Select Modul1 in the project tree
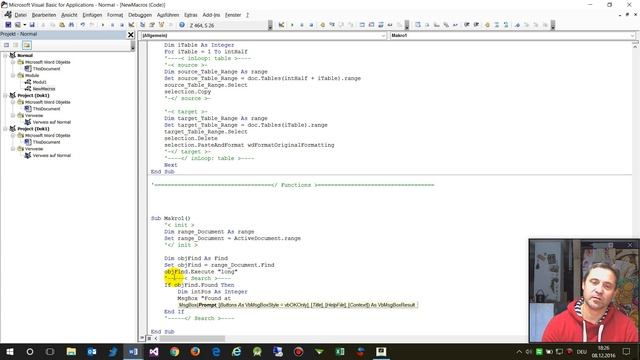Image resolution: width=640 pixels, height=360 pixels. click(40, 82)
